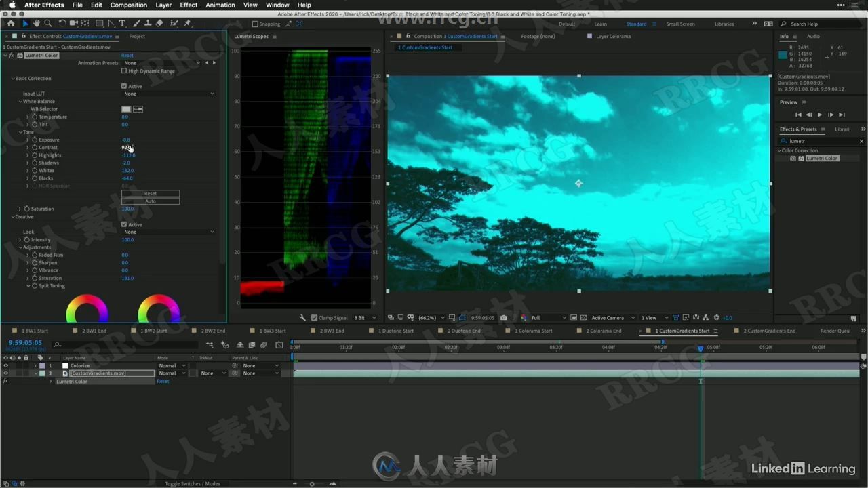Select the Rectangle shape tool
Image resolution: width=868 pixels, height=488 pixels.
pyautogui.click(x=100, y=23)
